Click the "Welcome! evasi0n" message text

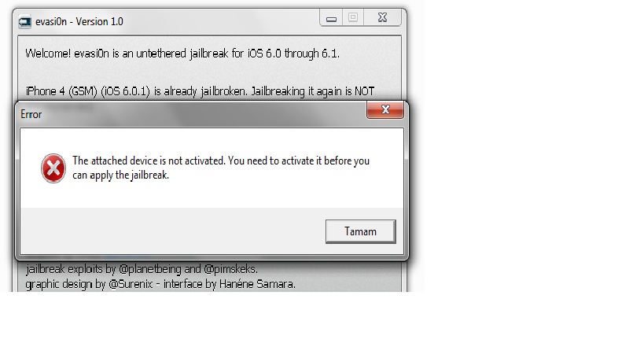(68, 54)
